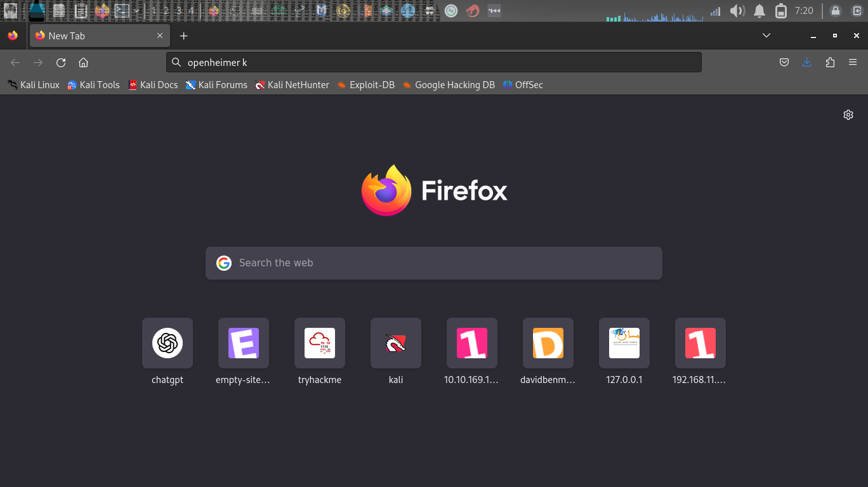Viewport: 868px width, 487px height.
Task: Open the Firefox View pinned icon
Action: (x=13, y=36)
